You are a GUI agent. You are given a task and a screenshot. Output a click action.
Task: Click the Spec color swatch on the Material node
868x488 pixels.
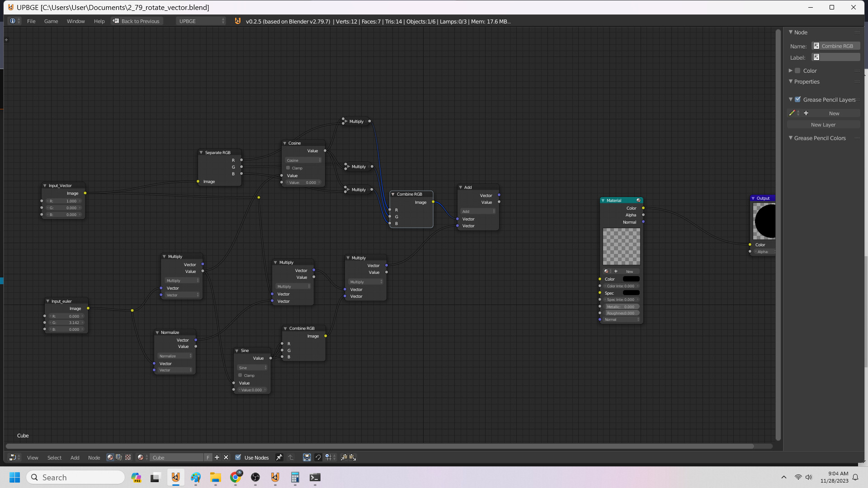(x=631, y=292)
